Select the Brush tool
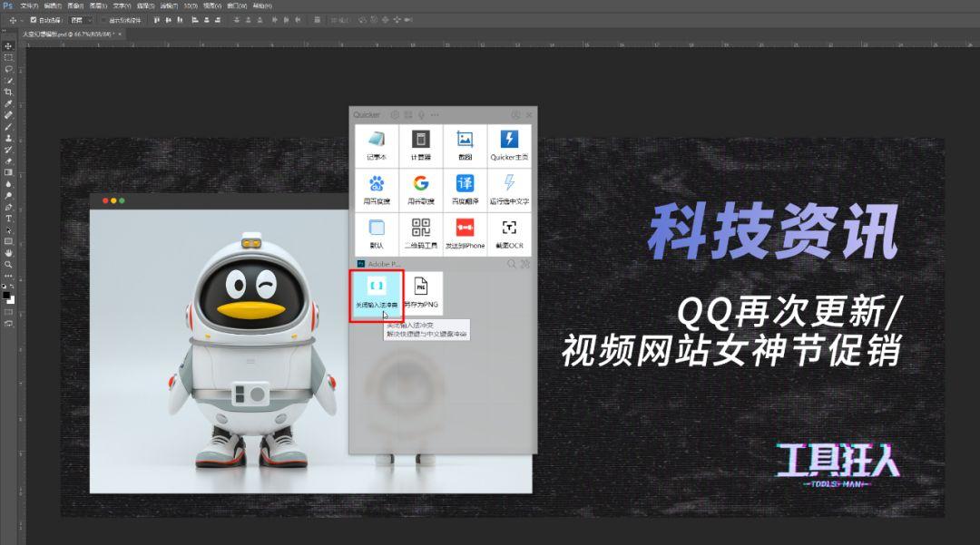This screenshot has width=980, height=545. point(8,127)
